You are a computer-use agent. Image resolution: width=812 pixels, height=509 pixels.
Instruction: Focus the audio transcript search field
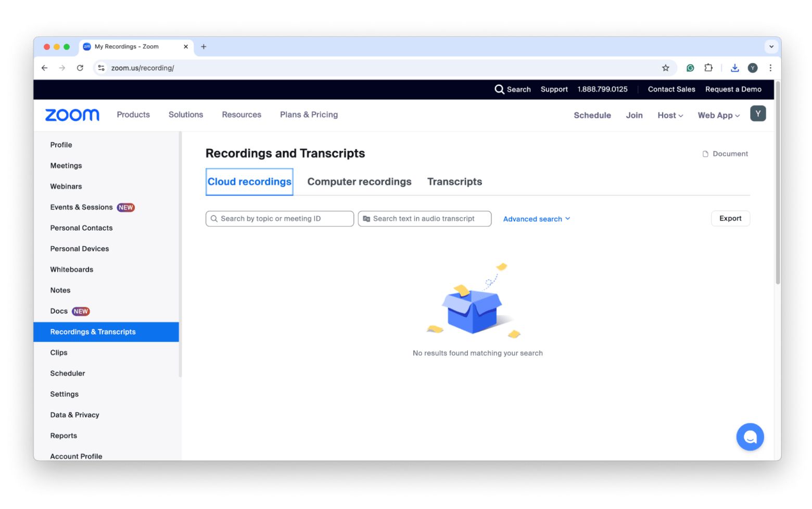(x=424, y=219)
